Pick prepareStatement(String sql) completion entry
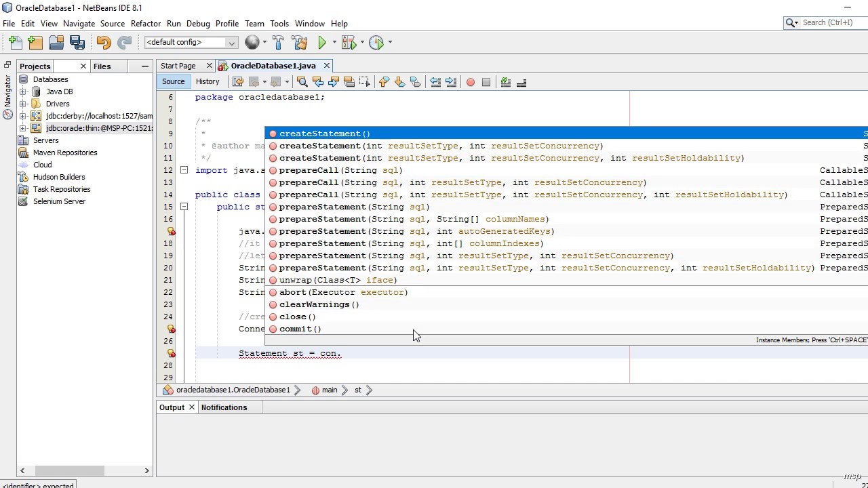Viewport: 868px width, 488px height. tap(566, 207)
